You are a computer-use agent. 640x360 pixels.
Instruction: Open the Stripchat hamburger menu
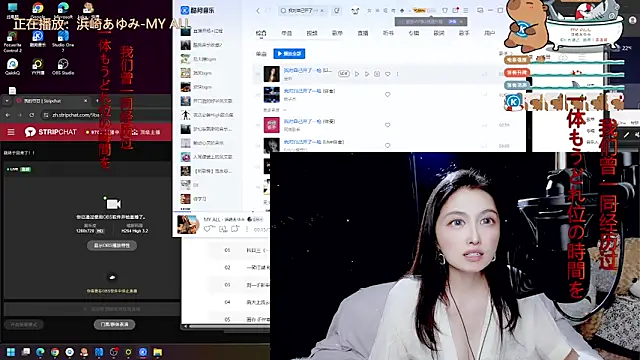[11, 132]
